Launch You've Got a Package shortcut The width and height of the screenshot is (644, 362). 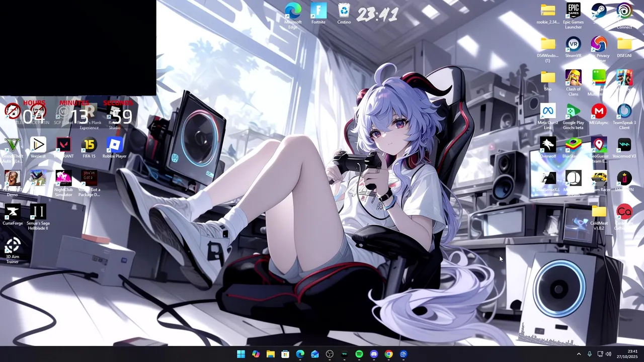(89, 184)
